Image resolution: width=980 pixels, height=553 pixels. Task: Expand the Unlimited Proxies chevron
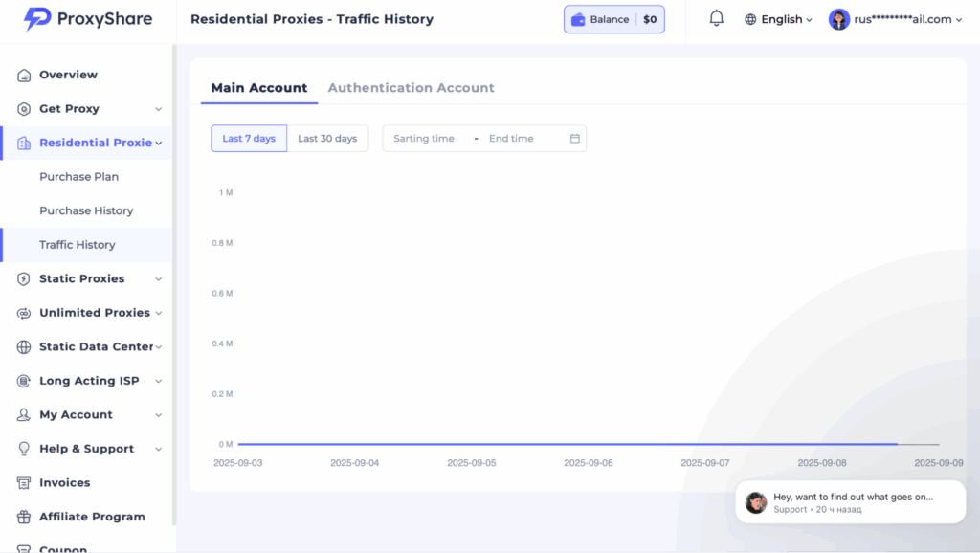159,313
